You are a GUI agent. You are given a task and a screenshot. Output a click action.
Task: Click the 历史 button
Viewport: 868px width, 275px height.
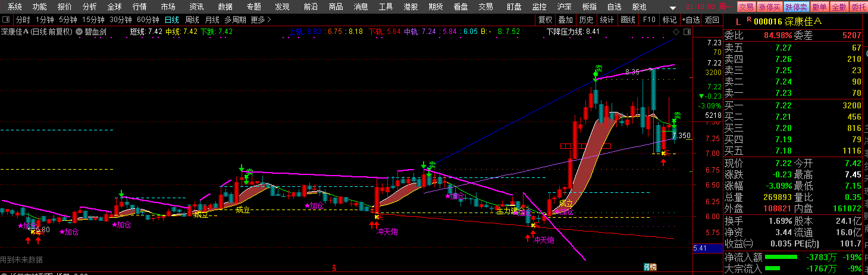point(586,20)
